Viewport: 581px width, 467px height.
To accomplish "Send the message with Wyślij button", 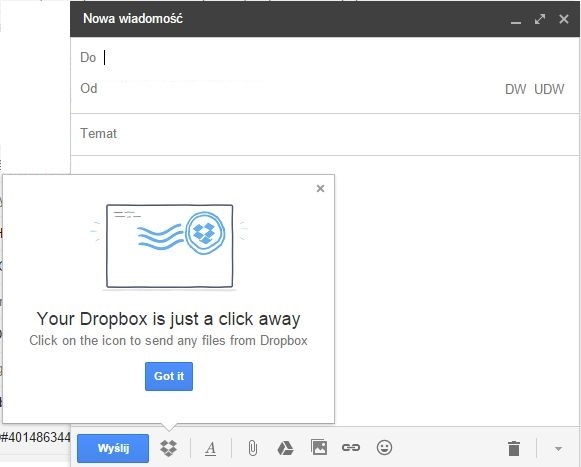I will (113, 448).
